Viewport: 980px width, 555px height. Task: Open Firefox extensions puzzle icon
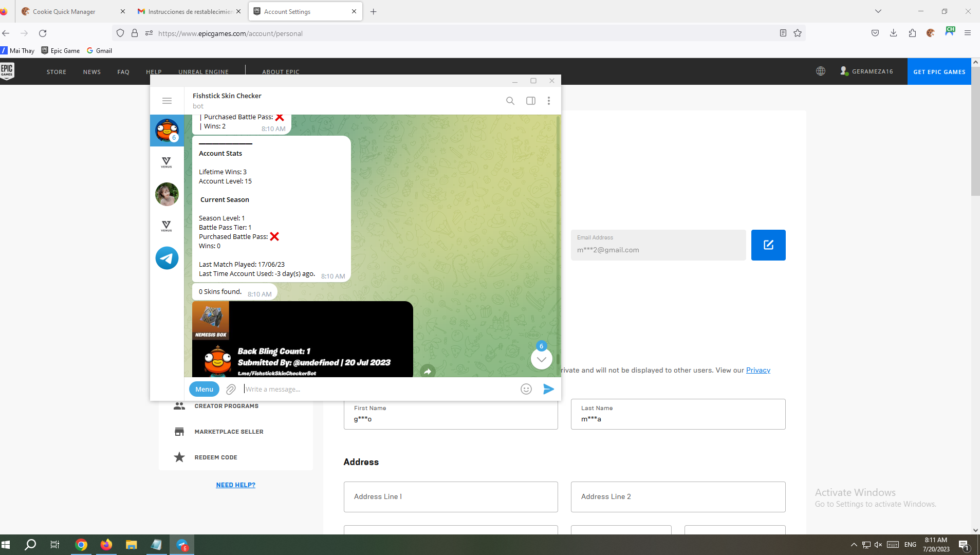click(912, 33)
